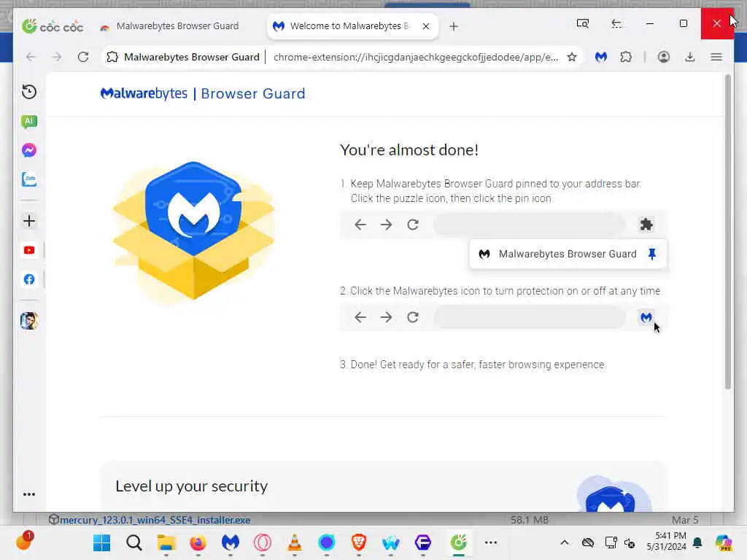Click the 'Level up your security' heading
747x560 pixels.
(x=192, y=486)
